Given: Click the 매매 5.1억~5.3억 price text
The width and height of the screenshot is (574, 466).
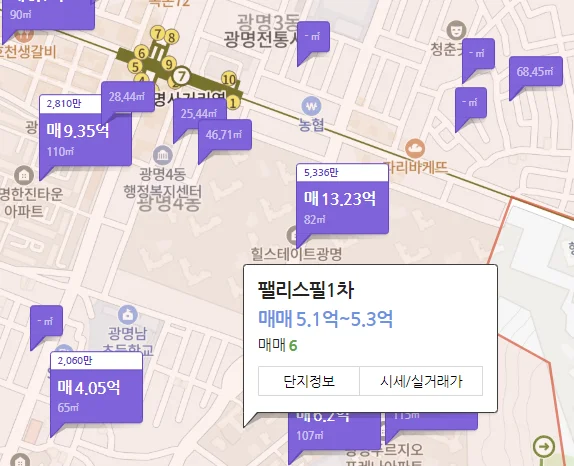Looking at the screenshot, I should click(x=325, y=318).
